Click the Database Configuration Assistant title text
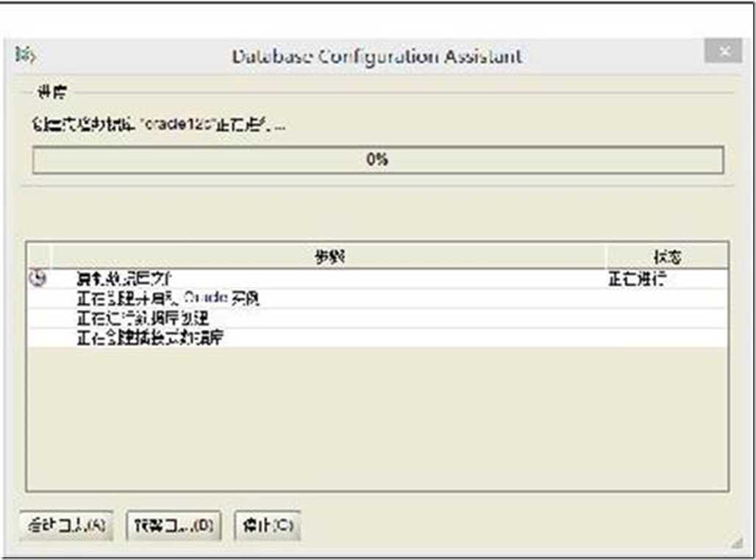Image resolution: width=756 pixels, height=560 pixels. [x=377, y=57]
